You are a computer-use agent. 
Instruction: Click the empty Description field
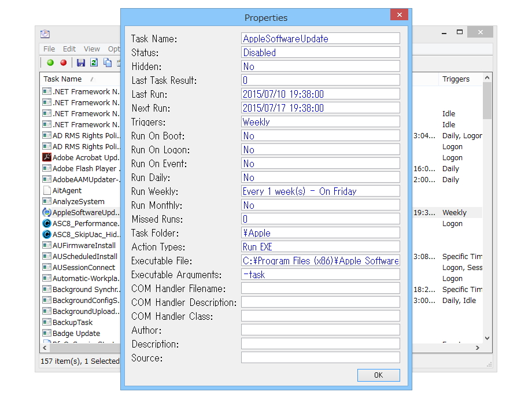(x=320, y=343)
